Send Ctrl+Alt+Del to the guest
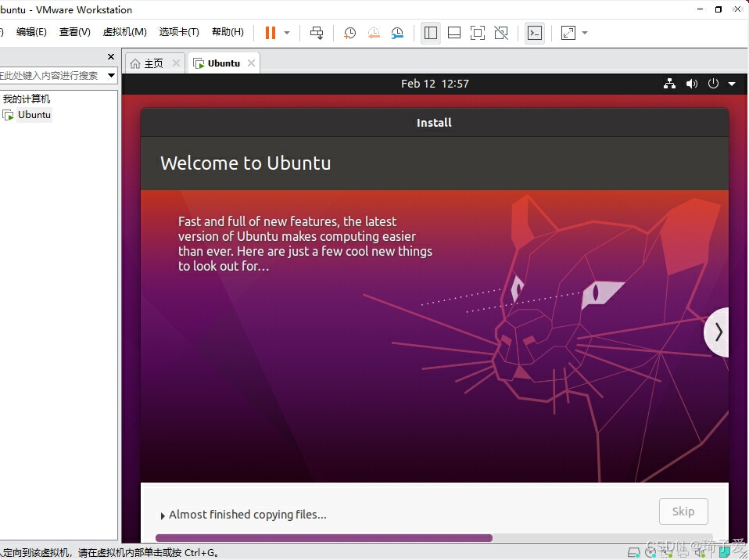This screenshot has width=749, height=560. pos(316,32)
